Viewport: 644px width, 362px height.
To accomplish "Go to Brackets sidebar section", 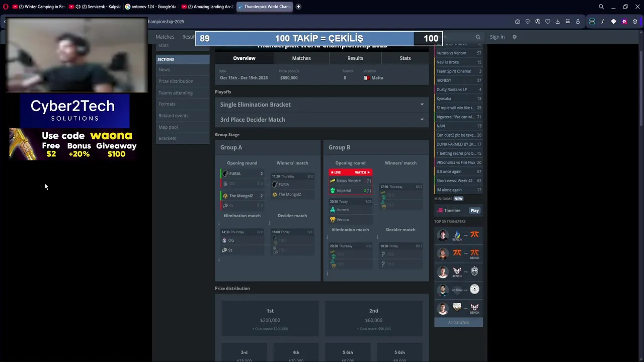I will 168,139.
